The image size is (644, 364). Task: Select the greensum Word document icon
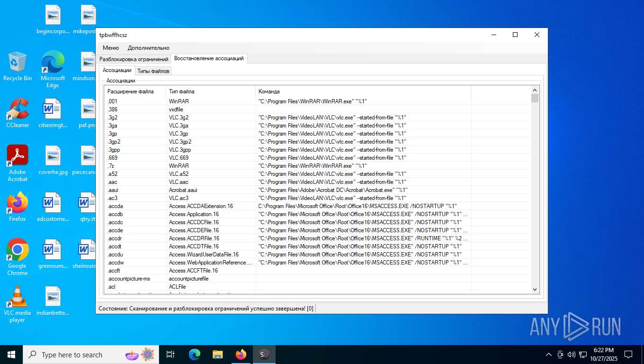(x=53, y=255)
